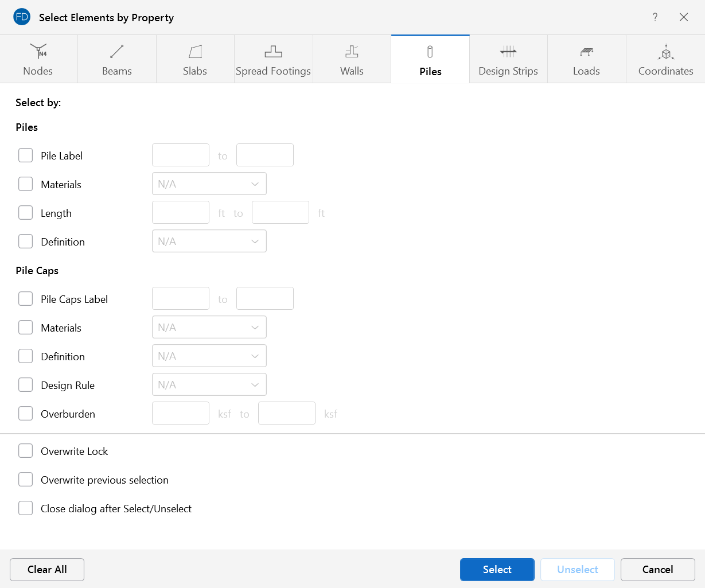Image resolution: width=705 pixels, height=588 pixels.
Task: Select the Beams icon tab
Action: tap(117, 52)
